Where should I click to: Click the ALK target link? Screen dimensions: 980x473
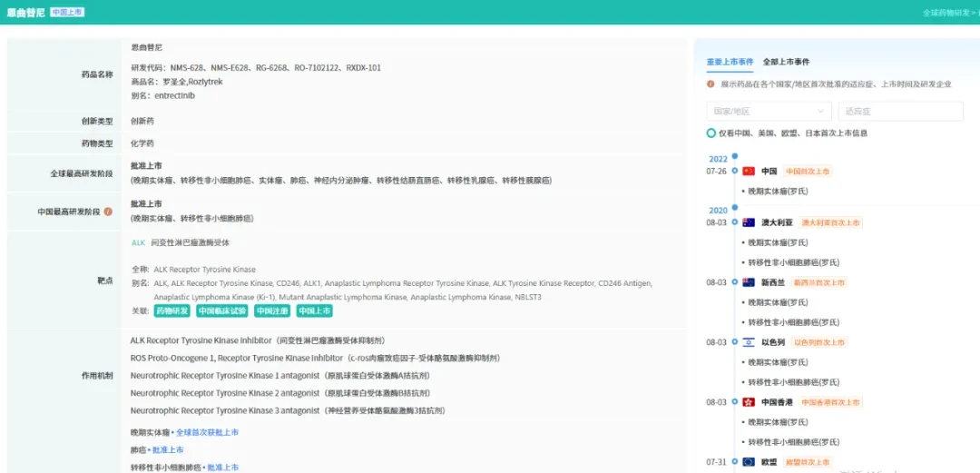click(138, 242)
